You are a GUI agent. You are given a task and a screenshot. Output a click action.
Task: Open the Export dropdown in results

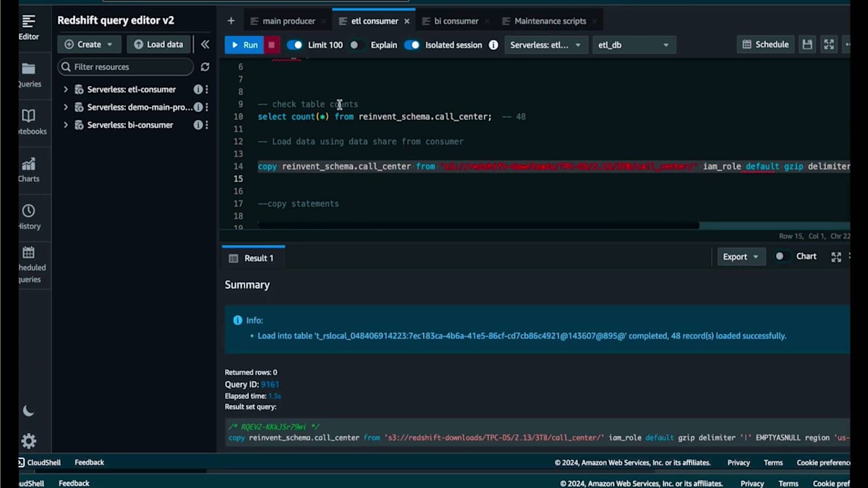tap(741, 257)
